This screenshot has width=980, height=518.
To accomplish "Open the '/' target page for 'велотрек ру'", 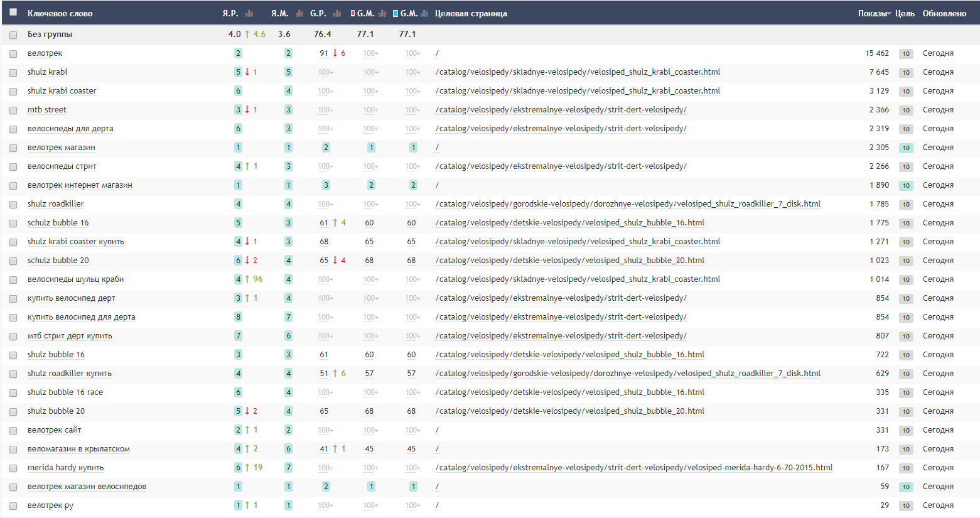I will [437, 505].
